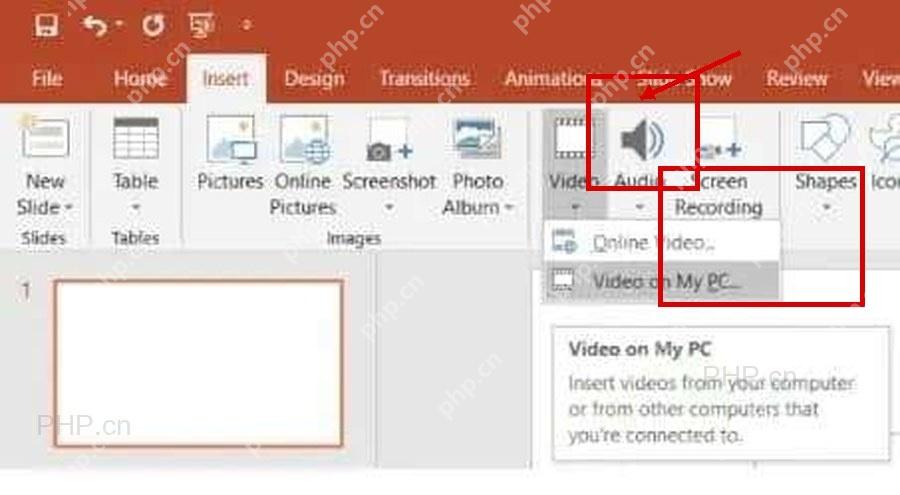Screen dimensions: 900x495
Task: Select slide 1 thumbnail
Action: click(199, 363)
